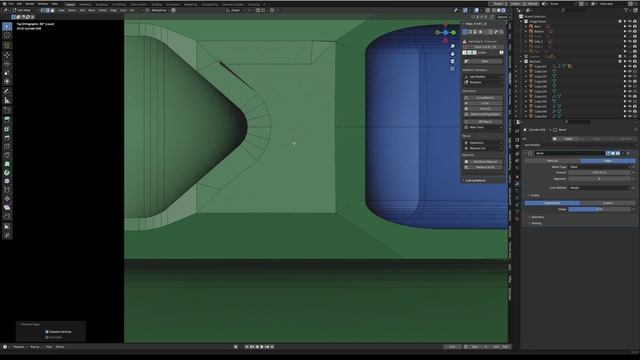Select the Add Cube tool
The image size is (640, 360).
[7, 111]
